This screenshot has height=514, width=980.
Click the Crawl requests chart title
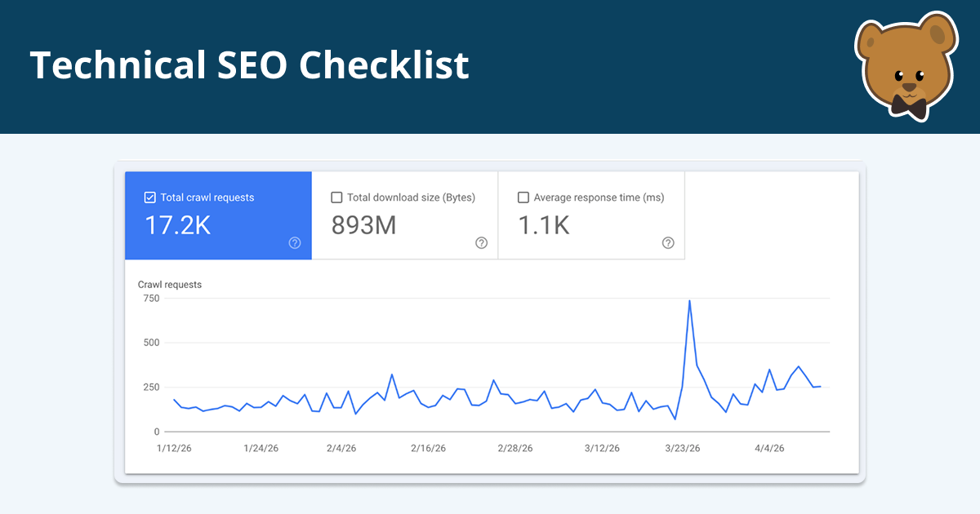point(171,284)
